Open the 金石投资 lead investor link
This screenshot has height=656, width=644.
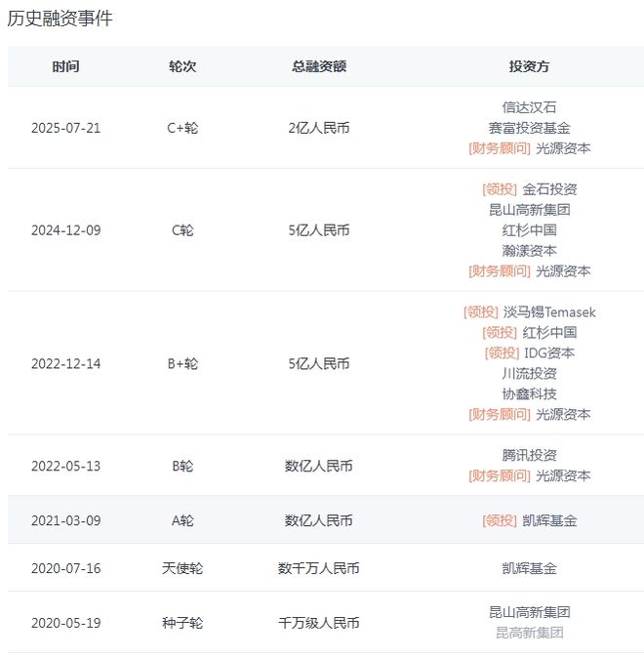click(x=549, y=189)
